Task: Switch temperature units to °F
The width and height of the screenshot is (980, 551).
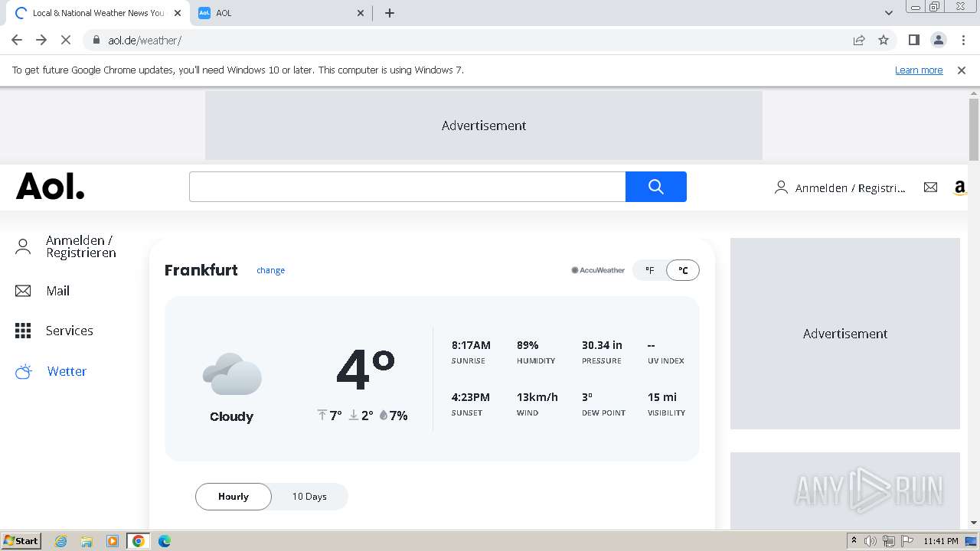Action: click(x=649, y=270)
